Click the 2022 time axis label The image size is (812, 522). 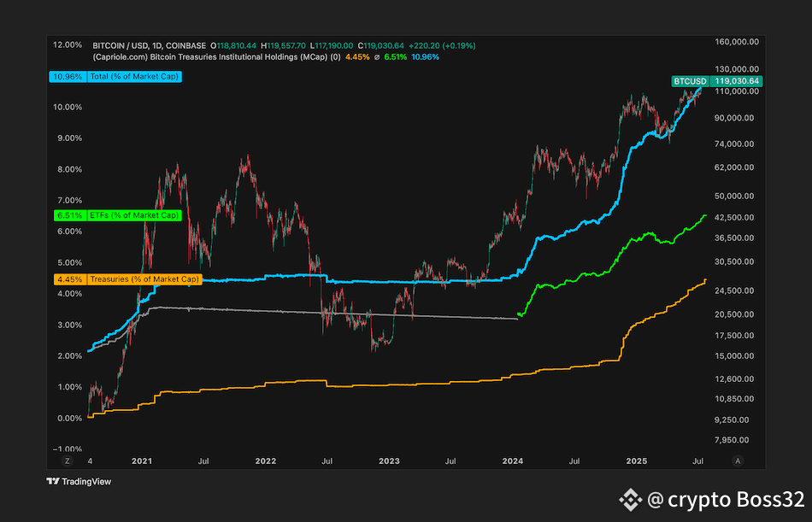(x=266, y=460)
